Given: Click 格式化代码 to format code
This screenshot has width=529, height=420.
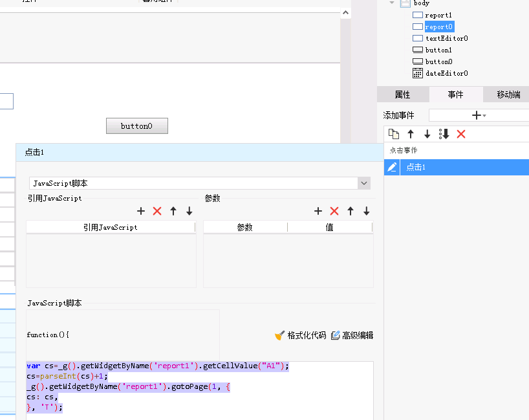Looking at the screenshot, I should (300, 335).
